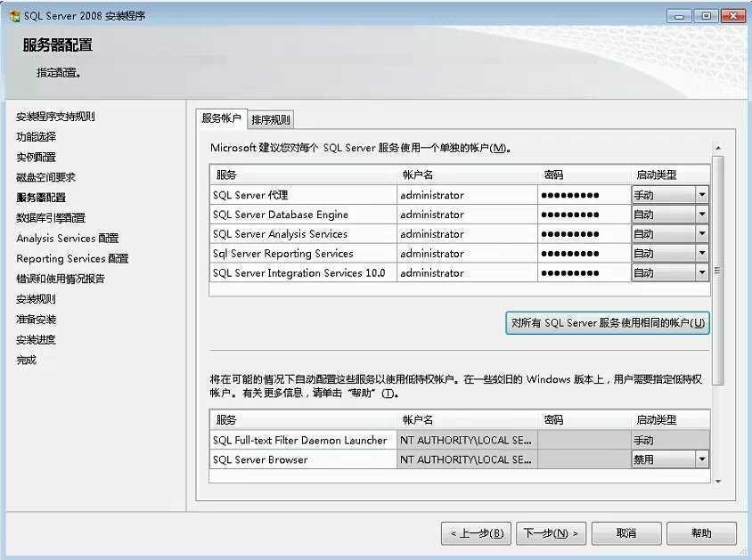Click password field for Sql Server Reporting Services
This screenshot has width=752, height=560.
(584, 254)
